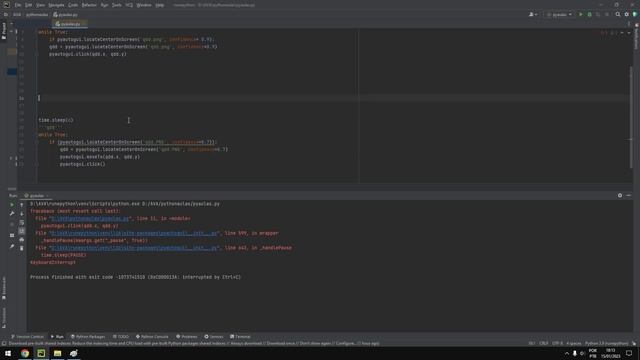Viewport: 640px width, 360px height.
Task: Open the Window menu
Action: pos(144,5)
